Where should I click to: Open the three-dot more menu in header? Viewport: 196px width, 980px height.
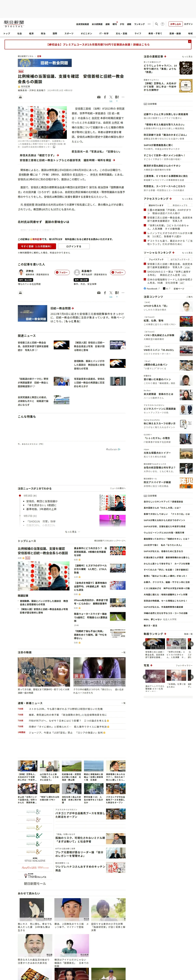(149, 24)
